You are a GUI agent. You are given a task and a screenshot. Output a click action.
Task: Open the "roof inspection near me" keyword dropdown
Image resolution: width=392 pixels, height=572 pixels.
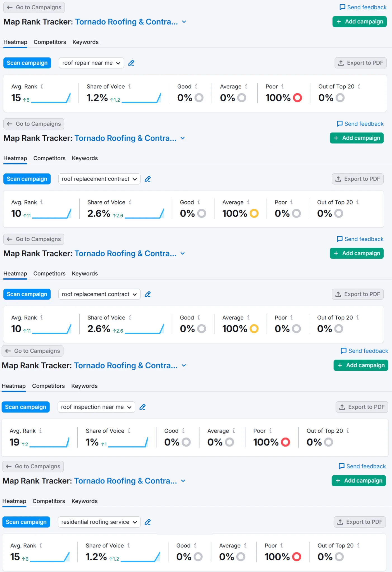click(96, 407)
